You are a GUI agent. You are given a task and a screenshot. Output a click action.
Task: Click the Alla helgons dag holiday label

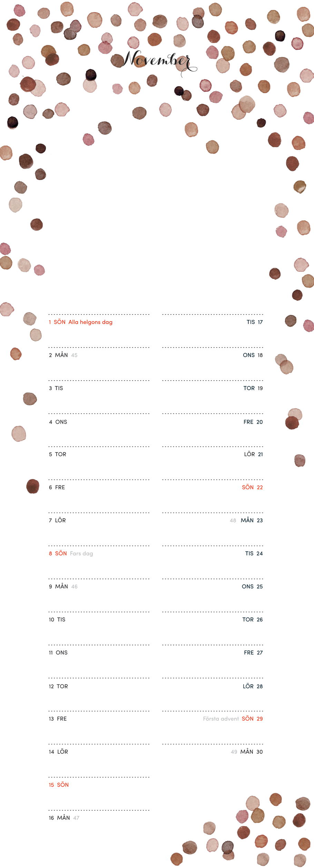pos(90,322)
